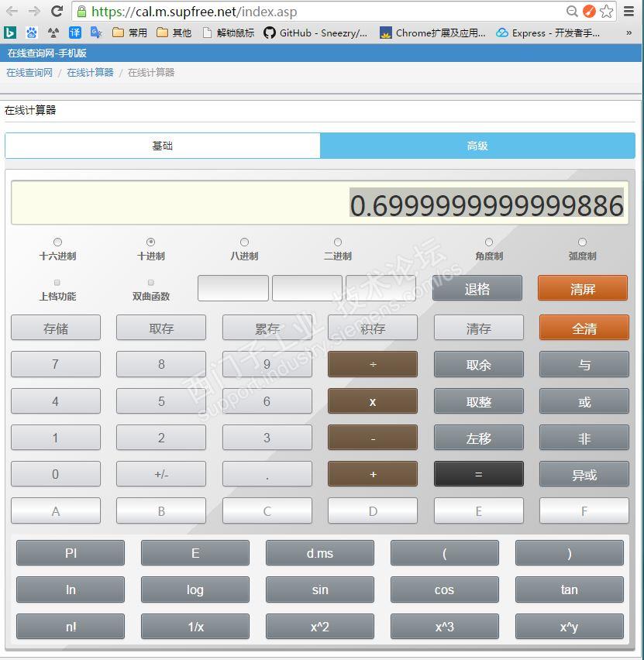Go forward with the browser forward arrow
The width and height of the screenshot is (644, 660).
[34, 11]
